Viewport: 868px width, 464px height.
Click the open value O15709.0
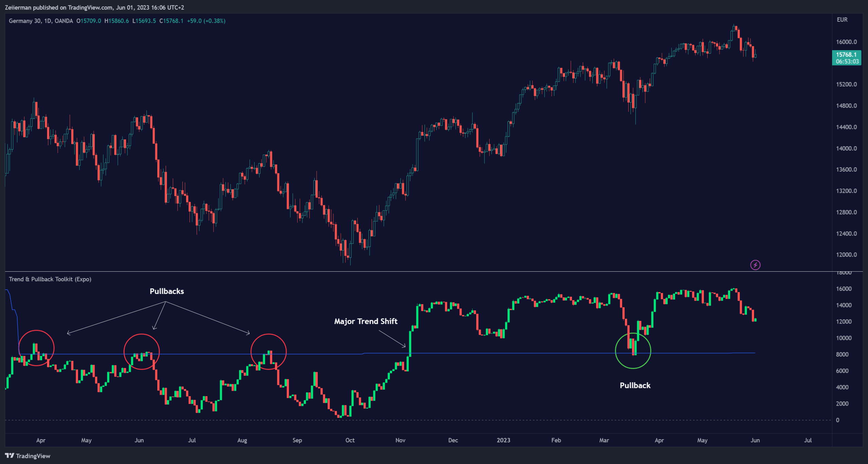click(88, 21)
